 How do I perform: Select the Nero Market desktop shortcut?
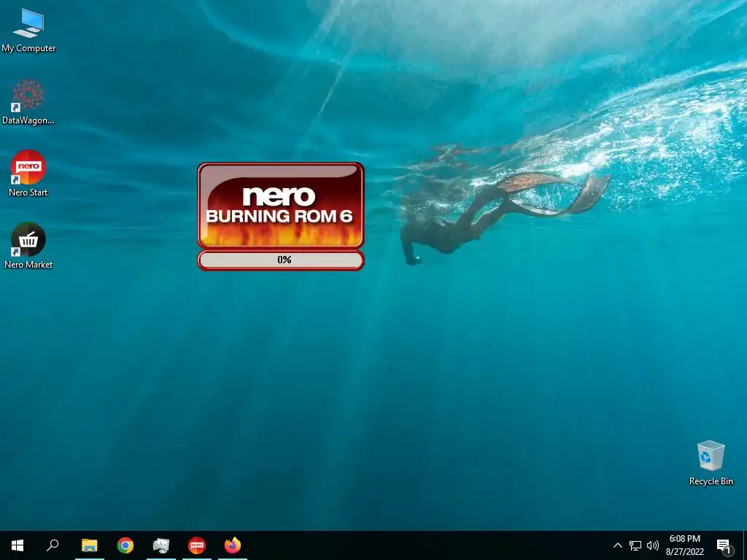(28, 246)
